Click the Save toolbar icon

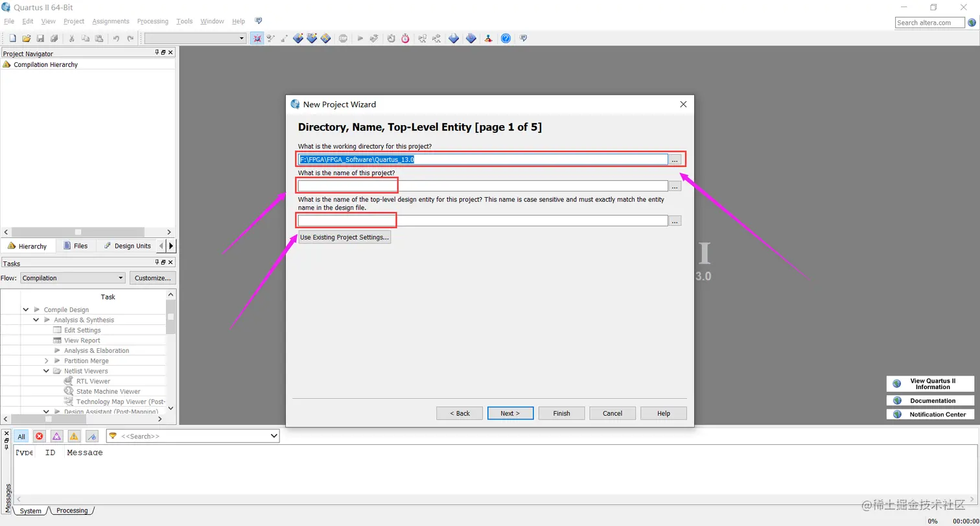coord(40,38)
